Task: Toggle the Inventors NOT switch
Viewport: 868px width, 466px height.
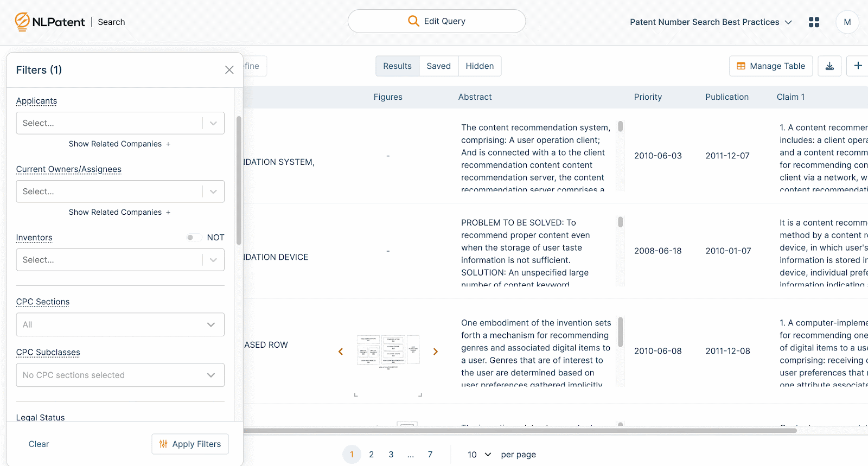Action: [x=193, y=238]
